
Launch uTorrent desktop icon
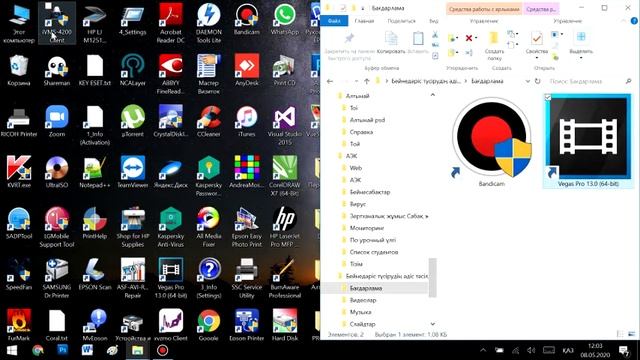[x=133, y=121]
